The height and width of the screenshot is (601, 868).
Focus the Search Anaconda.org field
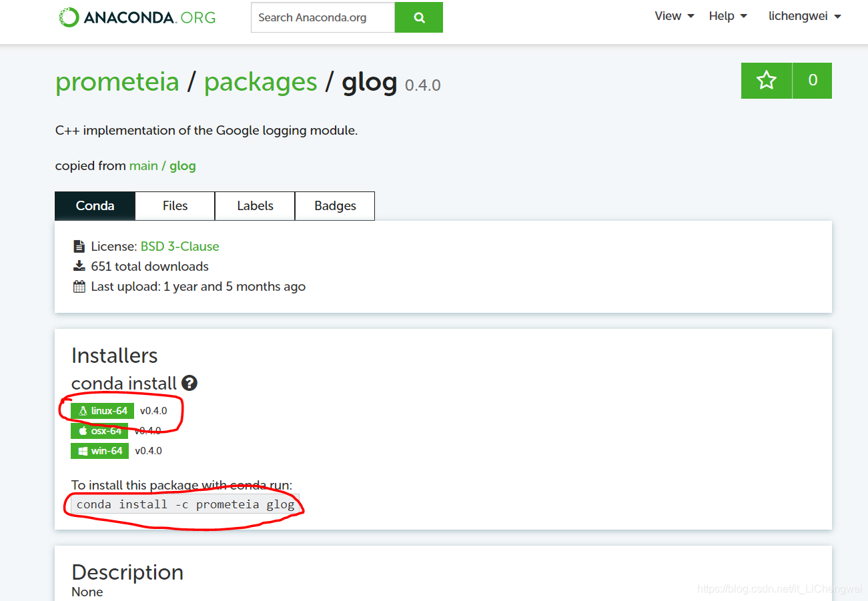coord(323,17)
